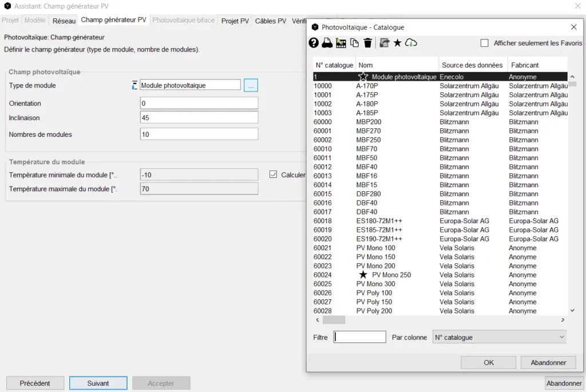This screenshot has height=392, width=586.
Task: Switch to the 'Réseau' tab
Action: [64, 21]
